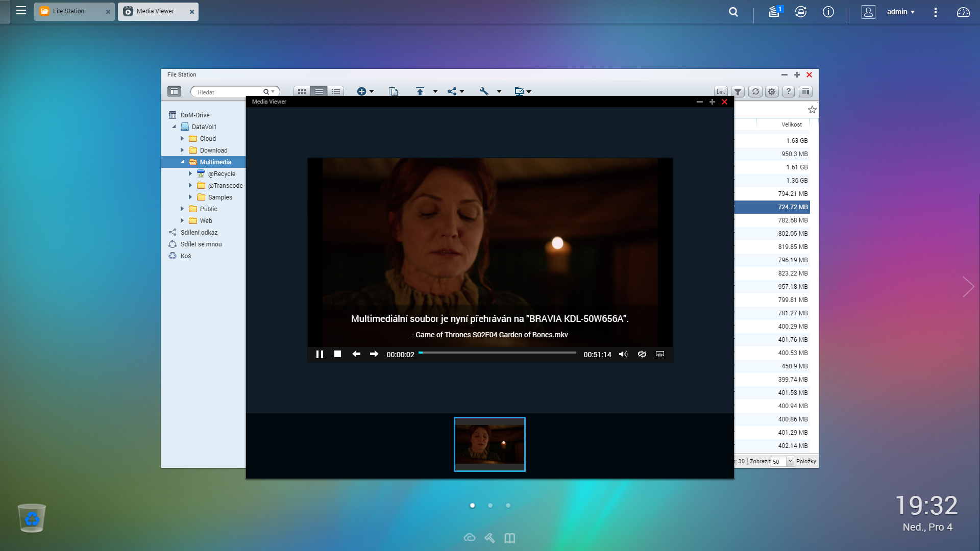Stop the video with the stop button

click(x=337, y=354)
